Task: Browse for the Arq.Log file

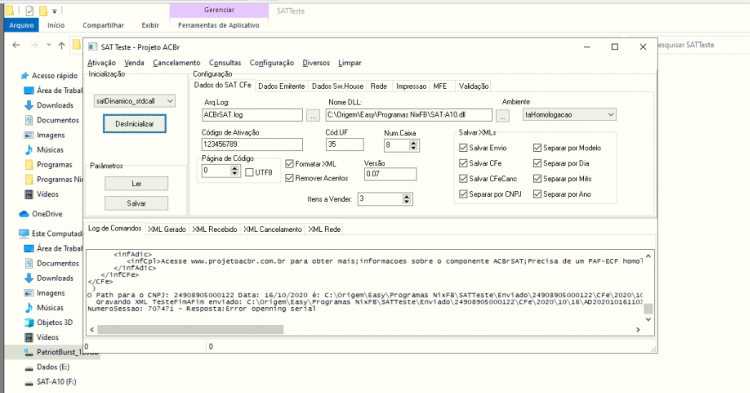Action: (313, 115)
